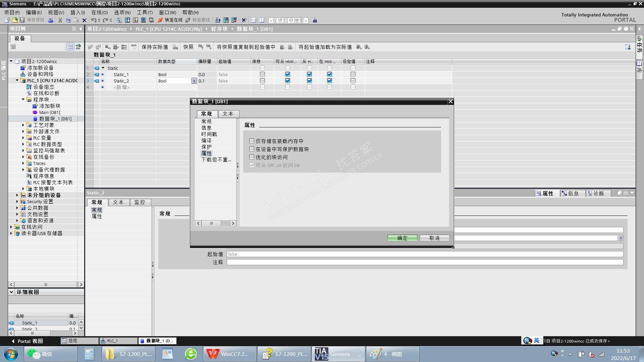Expand the PLC 变量 tree node
The image size is (644, 362).
coord(23,138)
